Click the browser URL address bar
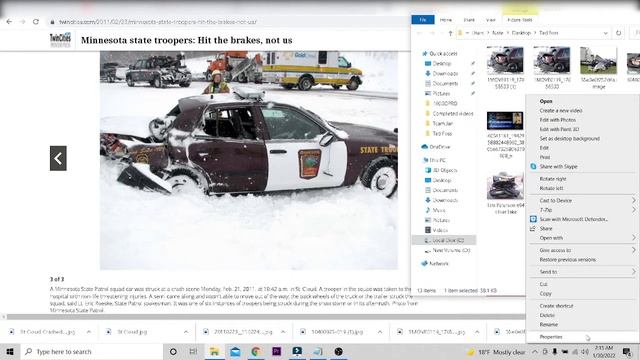The image size is (640, 360). coord(229,22)
